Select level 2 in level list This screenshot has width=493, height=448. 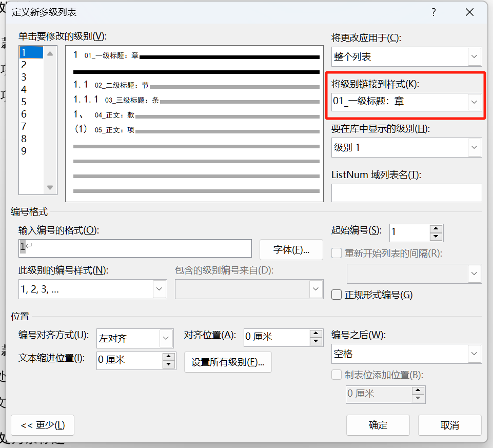pyautogui.click(x=31, y=65)
